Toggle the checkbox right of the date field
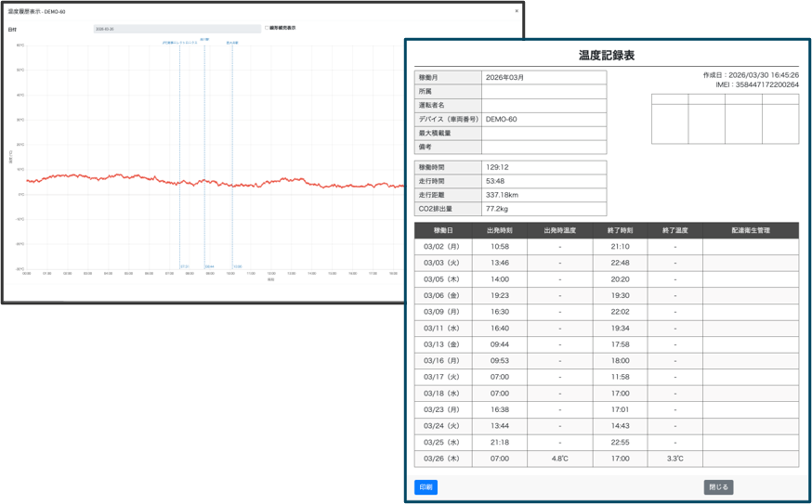The height and width of the screenshot is (504, 812). tap(267, 28)
